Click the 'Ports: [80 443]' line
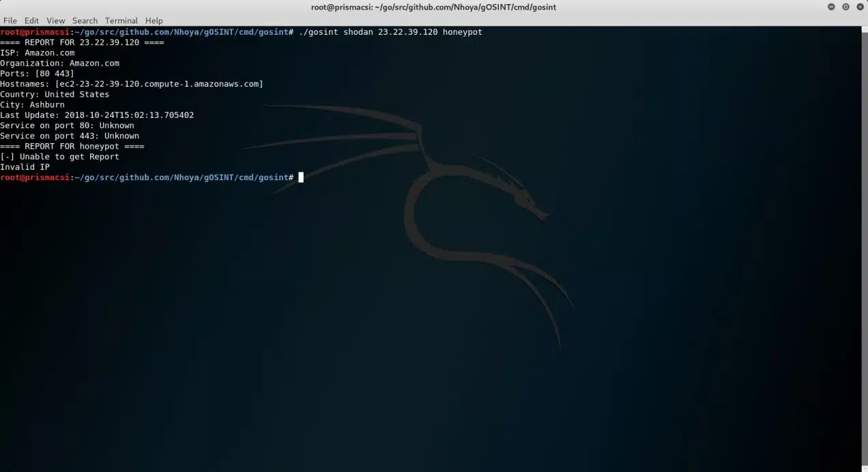Image resolution: width=868 pixels, height=472 pixels. 38,74
